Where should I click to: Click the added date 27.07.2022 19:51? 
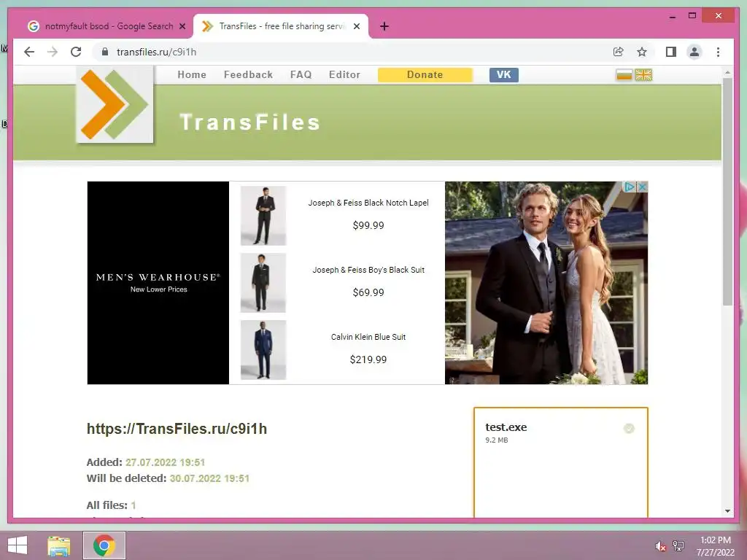click(x=166, y=462)
